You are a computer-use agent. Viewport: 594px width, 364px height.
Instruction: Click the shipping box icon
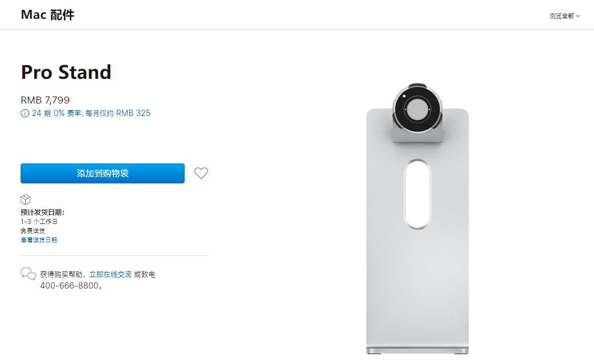coord(26,199)
